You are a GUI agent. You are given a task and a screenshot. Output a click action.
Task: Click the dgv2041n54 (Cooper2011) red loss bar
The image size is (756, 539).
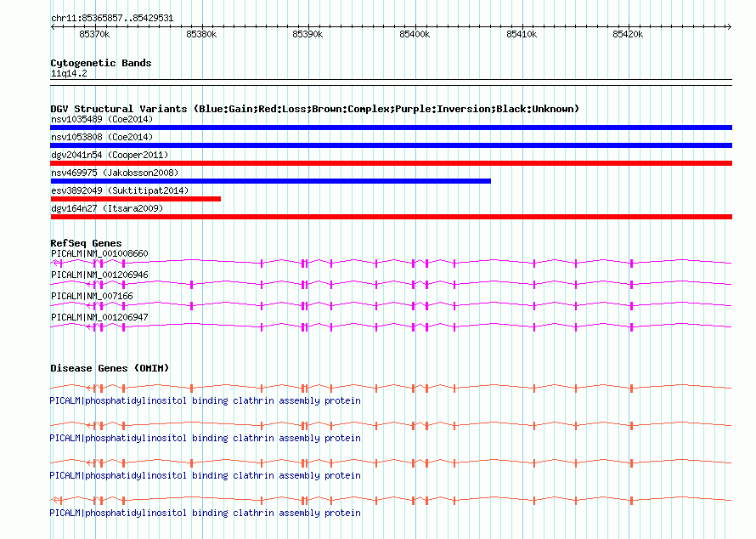coord(391,163)
